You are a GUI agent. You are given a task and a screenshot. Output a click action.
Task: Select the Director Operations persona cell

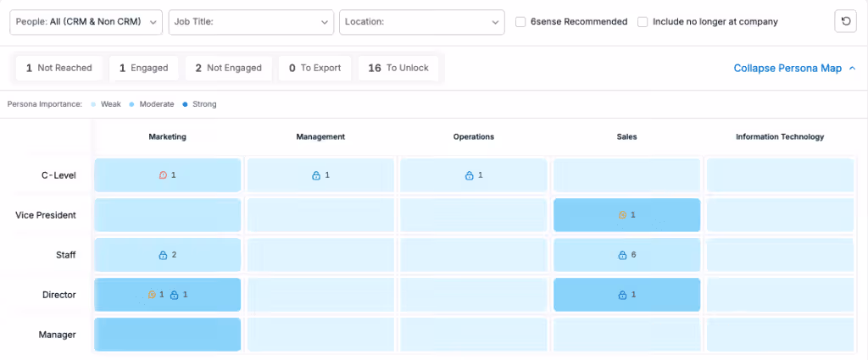pos(473,295)
